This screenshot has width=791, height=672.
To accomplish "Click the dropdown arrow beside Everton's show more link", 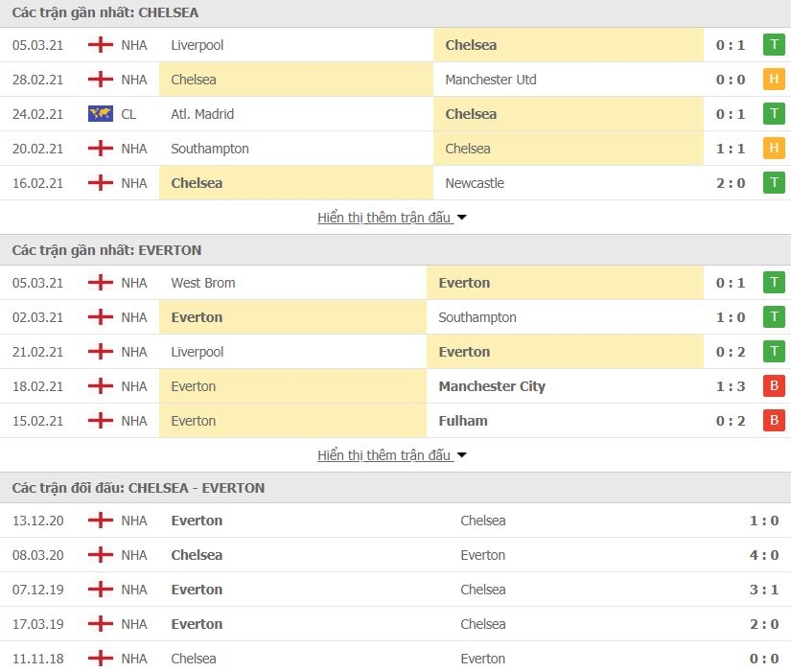I will (x=462, y=455).
